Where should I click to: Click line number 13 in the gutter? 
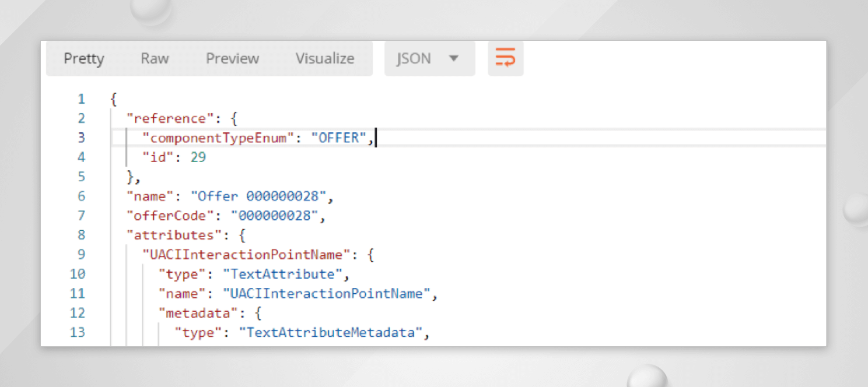(78, 332)
